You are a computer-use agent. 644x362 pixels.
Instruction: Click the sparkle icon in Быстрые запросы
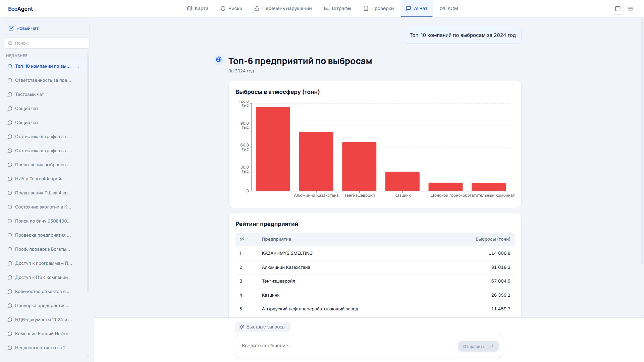[241, 327]
